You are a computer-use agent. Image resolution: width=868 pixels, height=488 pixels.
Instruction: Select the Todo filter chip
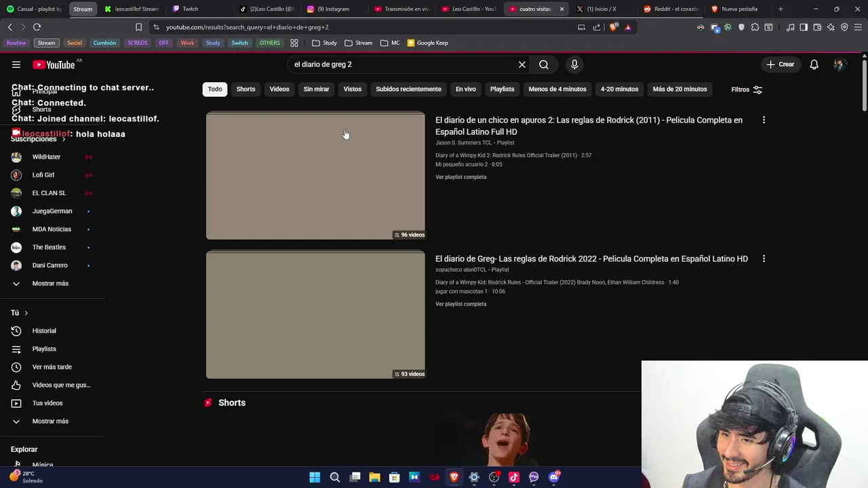click(x=215, y=89)
